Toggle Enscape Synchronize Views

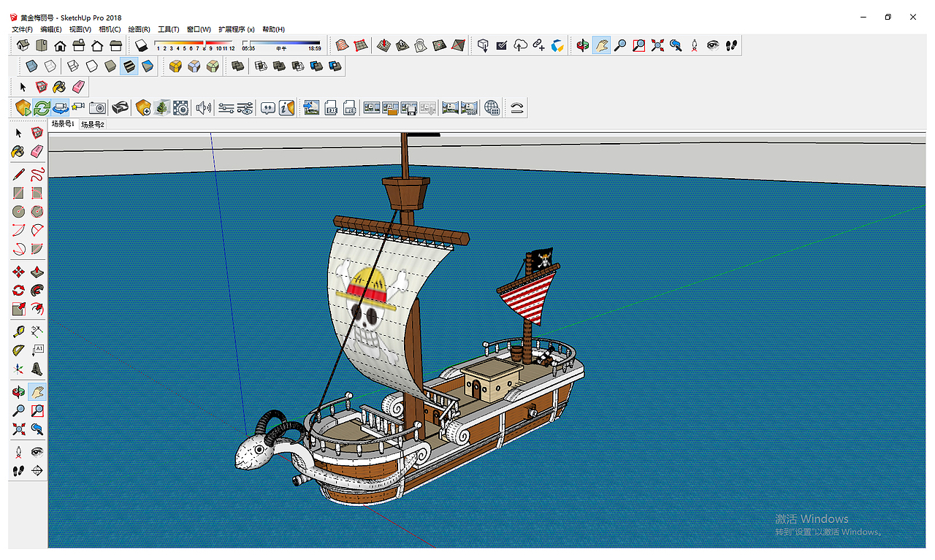[61, 108]
